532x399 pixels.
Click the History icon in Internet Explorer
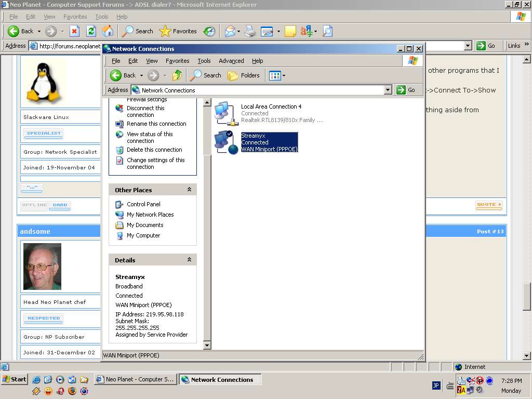(x=209, y=31)
